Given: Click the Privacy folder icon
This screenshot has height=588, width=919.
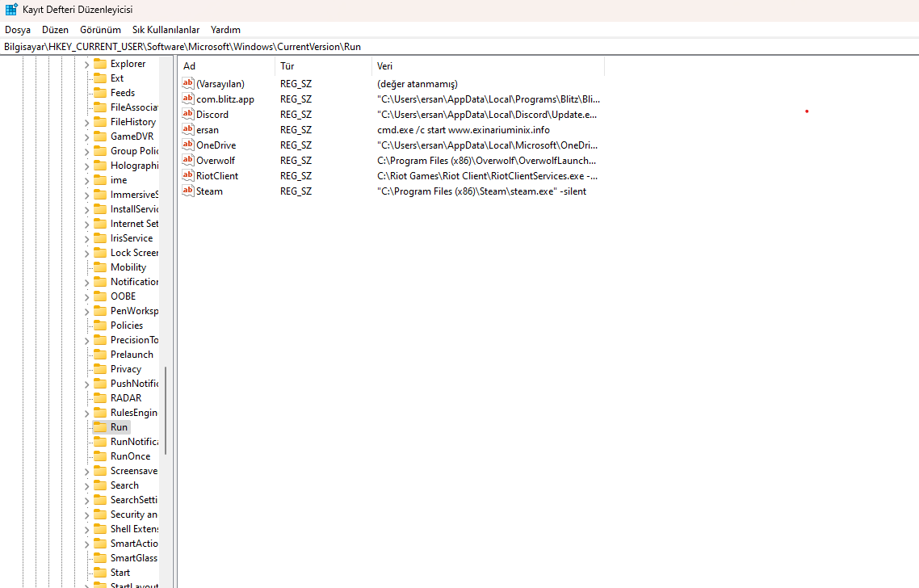Looking at the screenshot, I should click(x=100, y=369).
